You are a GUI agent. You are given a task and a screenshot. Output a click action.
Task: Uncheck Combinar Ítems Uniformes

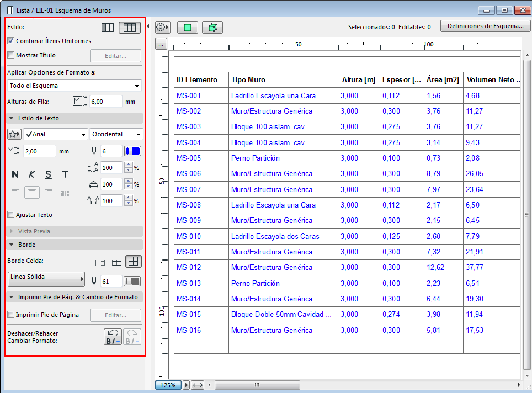click(x=11, y=41)
